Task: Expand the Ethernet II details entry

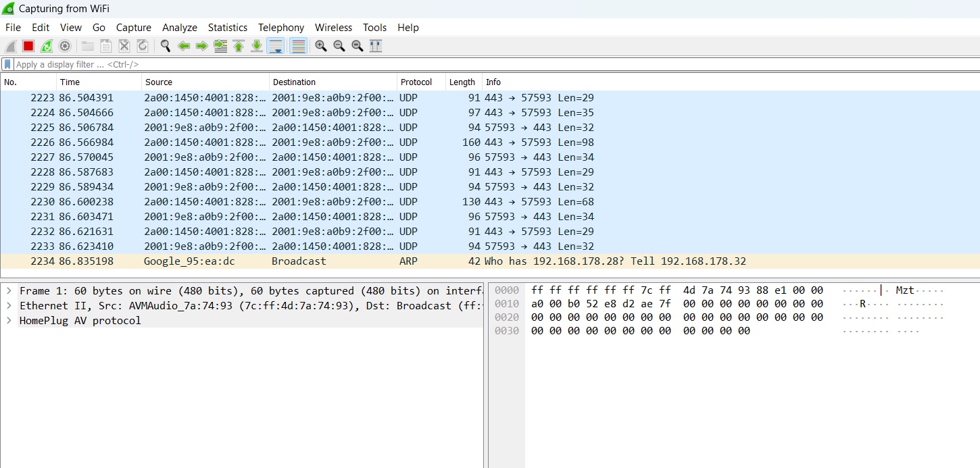Action: click(x=8, y=305)
